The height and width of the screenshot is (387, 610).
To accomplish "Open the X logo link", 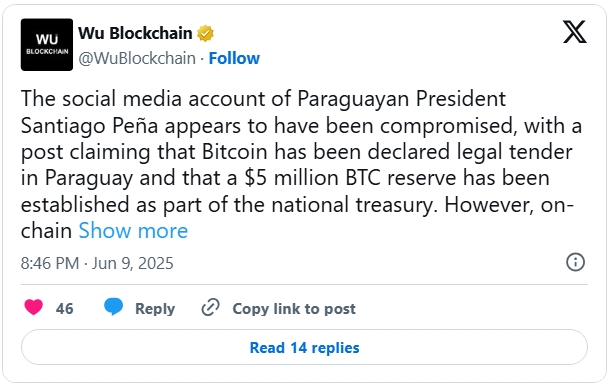I will pyautogui.click(x=575, y=32).
